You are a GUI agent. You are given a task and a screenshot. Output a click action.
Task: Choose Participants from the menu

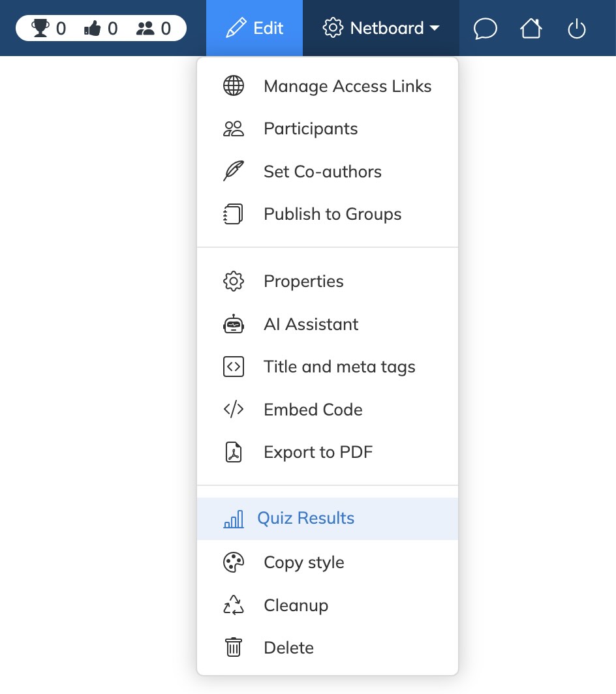pos(328,128)
